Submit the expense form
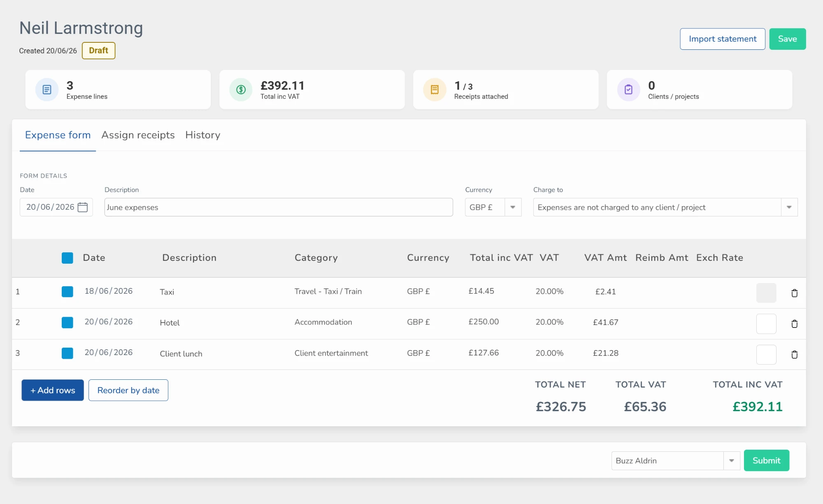 (x=767, y=460)
